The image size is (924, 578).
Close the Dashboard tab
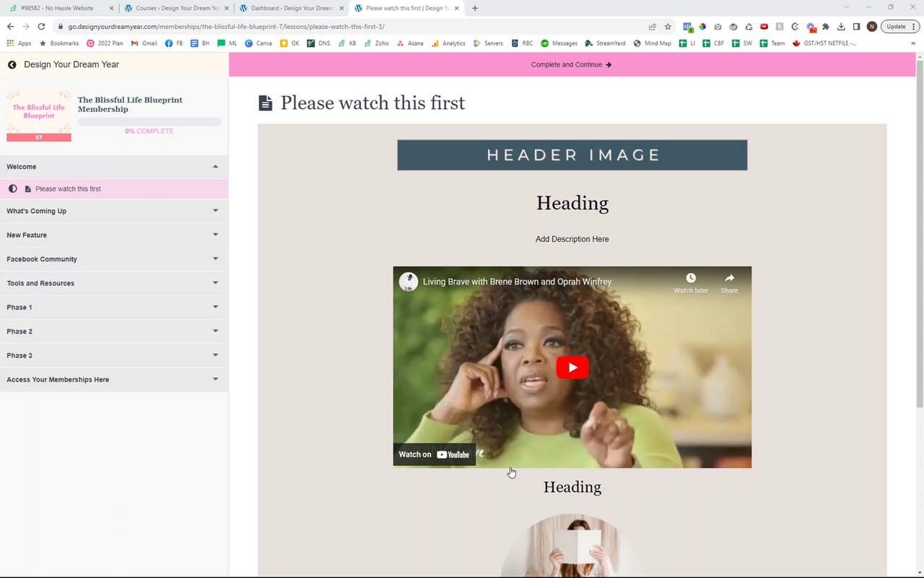tap(341, 8)
